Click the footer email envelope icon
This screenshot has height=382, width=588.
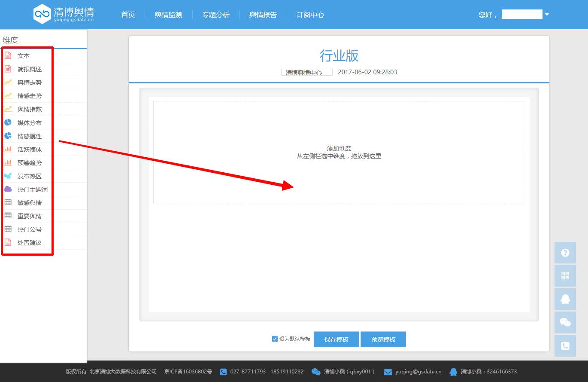click(x=388, y=372)
